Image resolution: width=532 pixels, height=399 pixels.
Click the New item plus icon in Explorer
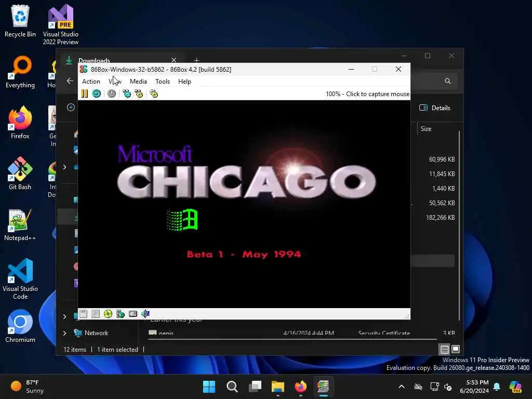[x=71, y=107]
